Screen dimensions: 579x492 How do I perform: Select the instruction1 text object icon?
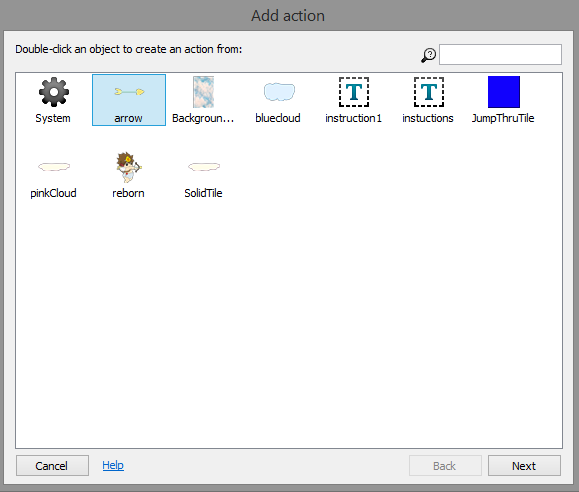pyautogui.click(x=354, y=92)
